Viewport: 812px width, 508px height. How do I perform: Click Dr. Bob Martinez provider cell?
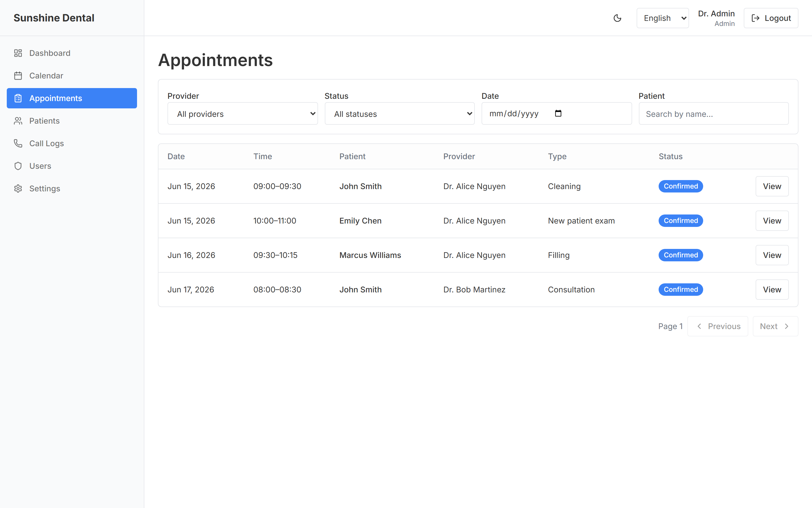pyautogui.click(x=474, y=290)
